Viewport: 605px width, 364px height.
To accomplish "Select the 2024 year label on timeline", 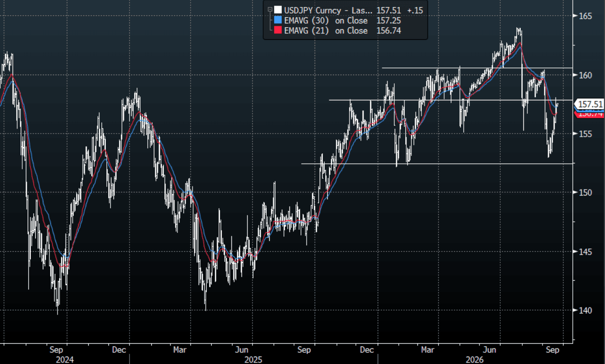I will (x=65, y=359).
